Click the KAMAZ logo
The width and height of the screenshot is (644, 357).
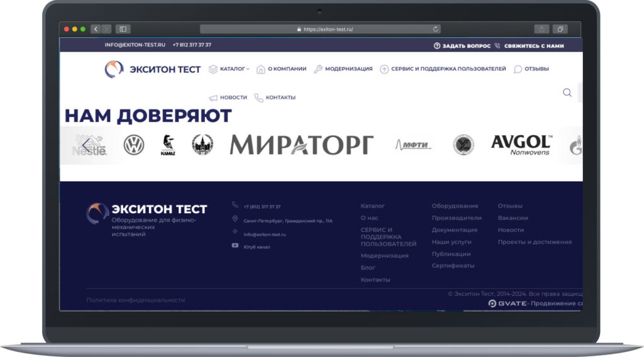pyautogui.click(x=168, y=145)
